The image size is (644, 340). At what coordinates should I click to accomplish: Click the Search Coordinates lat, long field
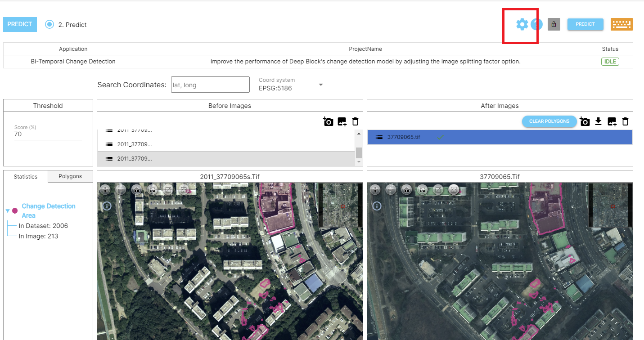click(210, 85)
